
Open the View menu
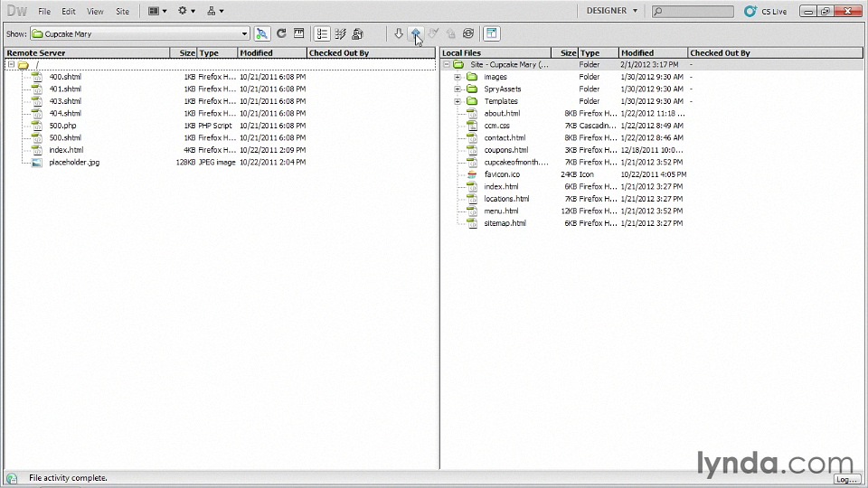95,11
